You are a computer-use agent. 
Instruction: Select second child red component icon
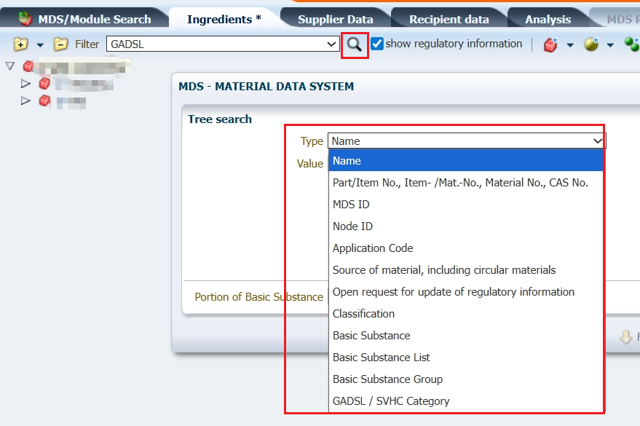coord(44,100)
